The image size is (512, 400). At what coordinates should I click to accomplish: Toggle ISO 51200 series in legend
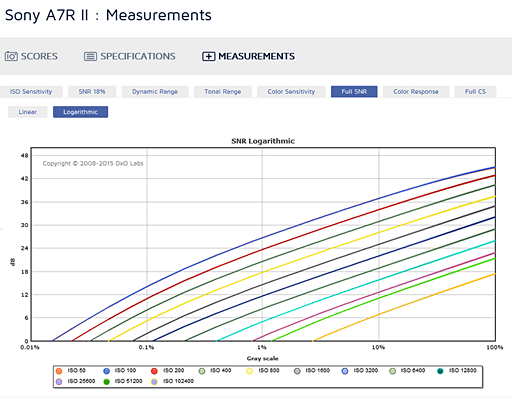[x=123, y=381]
